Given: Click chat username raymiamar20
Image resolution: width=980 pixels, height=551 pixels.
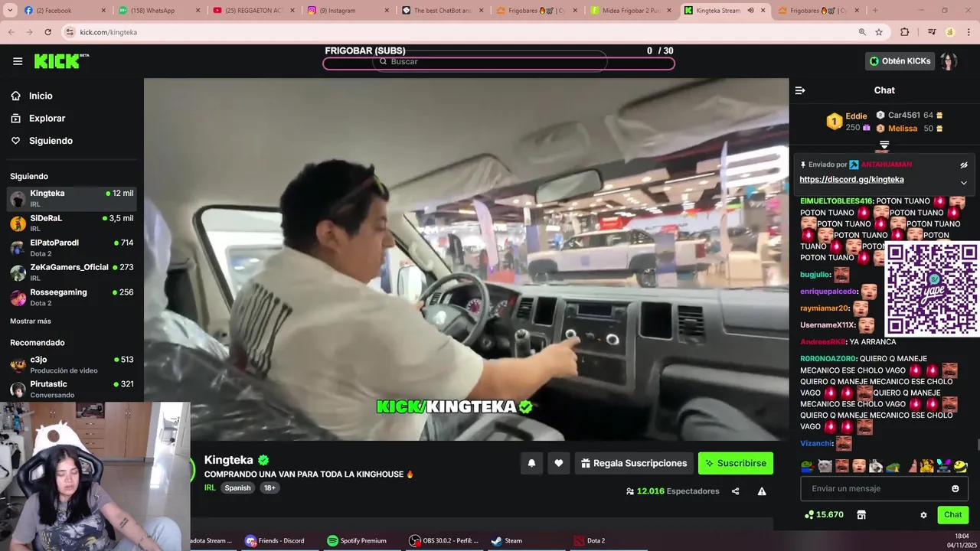Looking at the screenshot, I should coord(825,308).
